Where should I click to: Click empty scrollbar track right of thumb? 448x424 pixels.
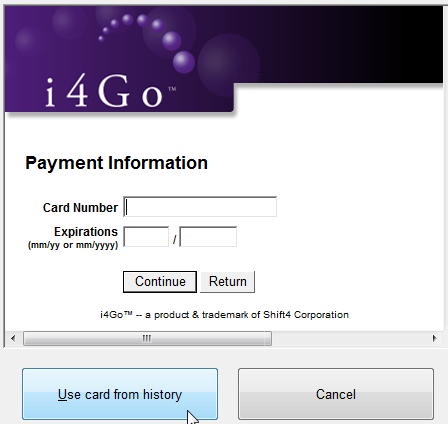point(350,339)
